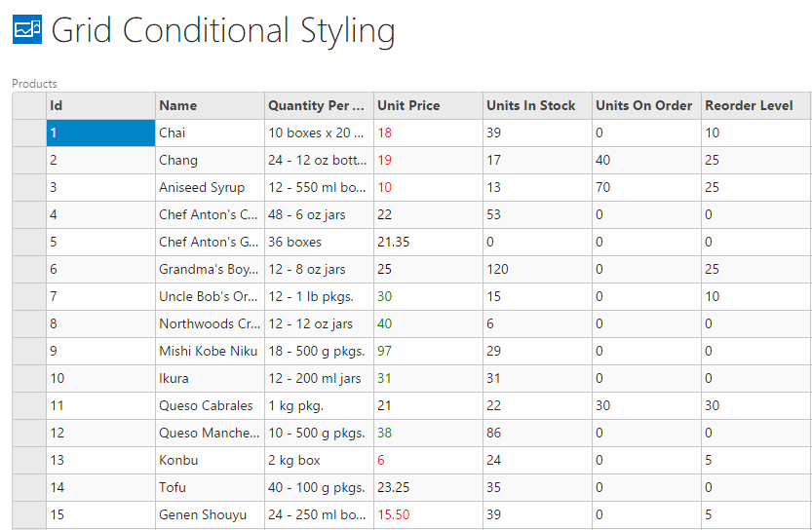
Task: Sort by the Name column header
Action: coord(210,105)
